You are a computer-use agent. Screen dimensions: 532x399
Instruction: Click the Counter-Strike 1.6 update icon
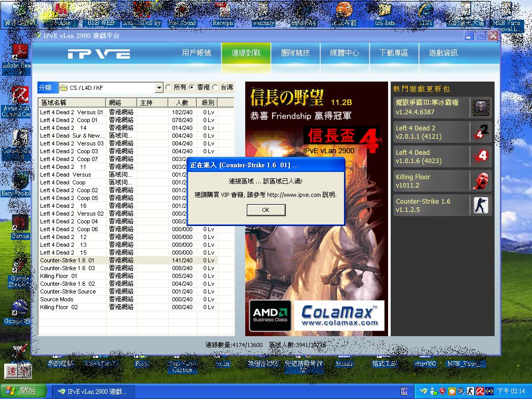click(481, 205)
